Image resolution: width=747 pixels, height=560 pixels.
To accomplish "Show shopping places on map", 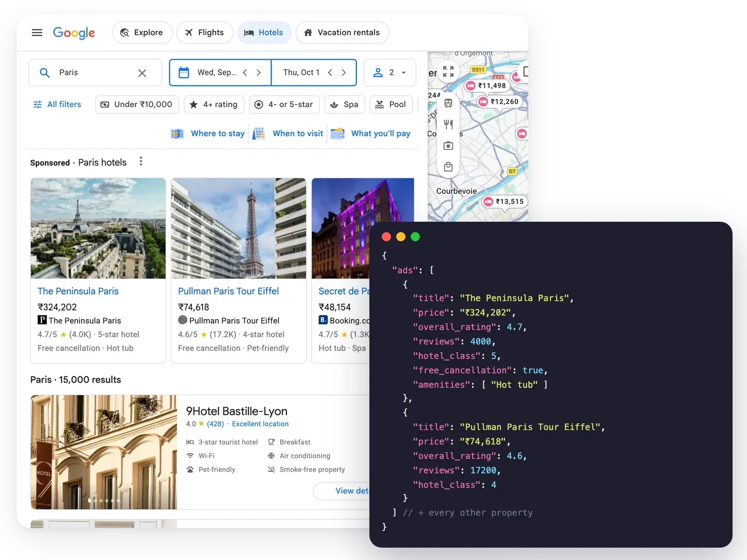I will pyautogui.click(x=448, y=167).
